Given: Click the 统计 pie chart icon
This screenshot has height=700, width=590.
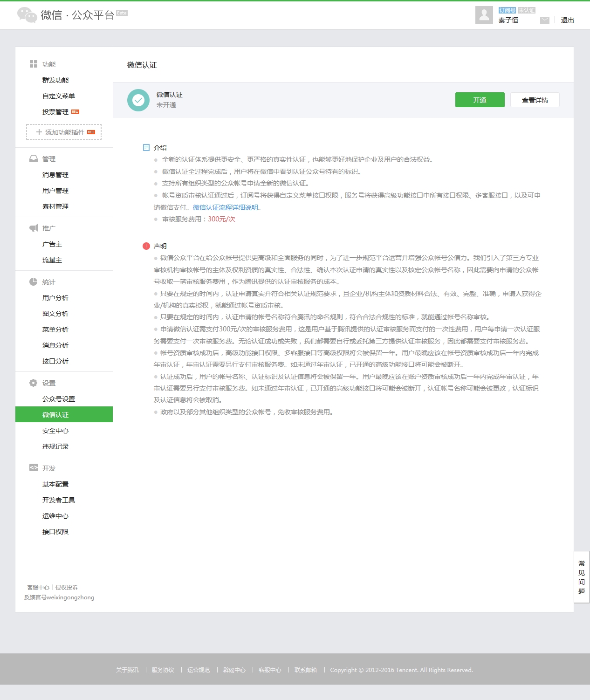Looking at the screenshot, I should coord(34,281).
